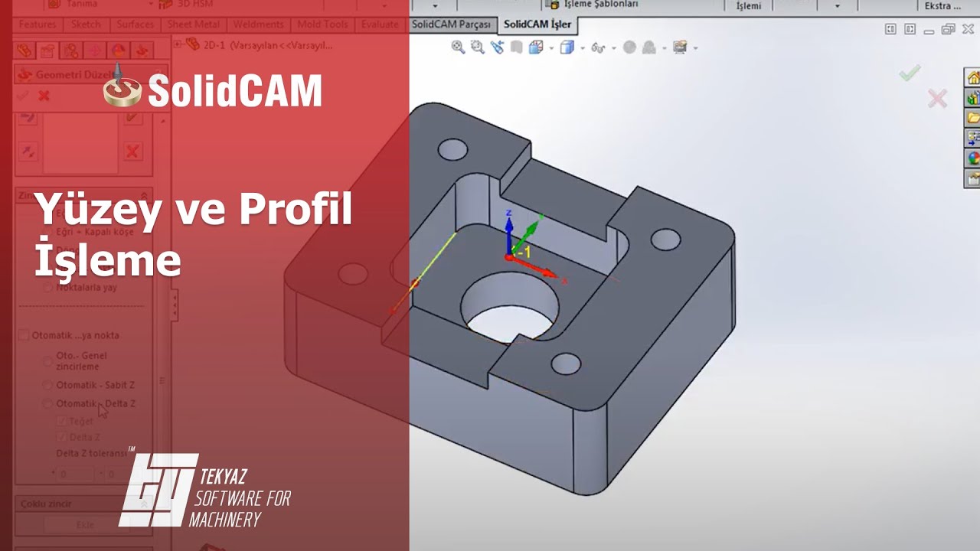Click the View Orientation cube icon

(536, 47)
